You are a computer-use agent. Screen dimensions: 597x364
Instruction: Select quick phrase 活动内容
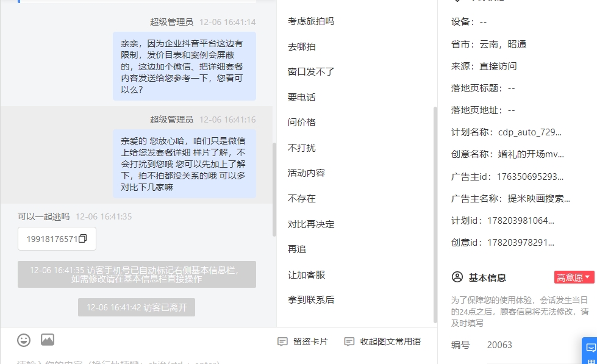coord(306,173)
